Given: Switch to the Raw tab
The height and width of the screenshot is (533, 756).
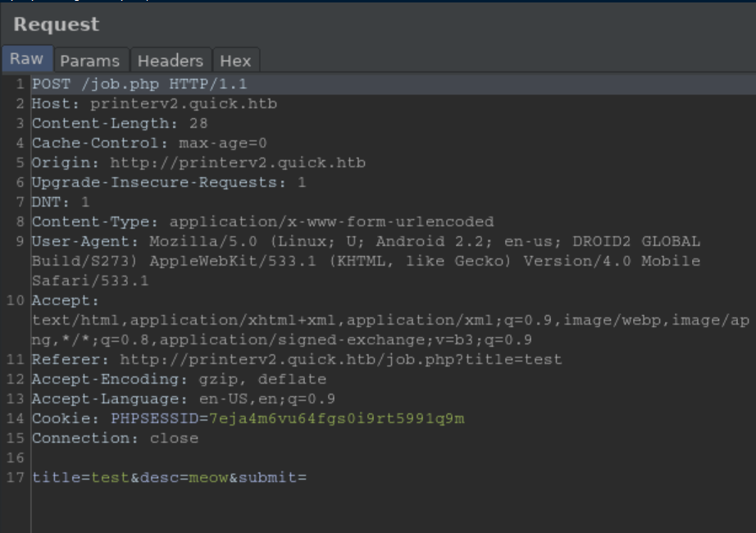Looking at the screenshot, I should [26, 59].
